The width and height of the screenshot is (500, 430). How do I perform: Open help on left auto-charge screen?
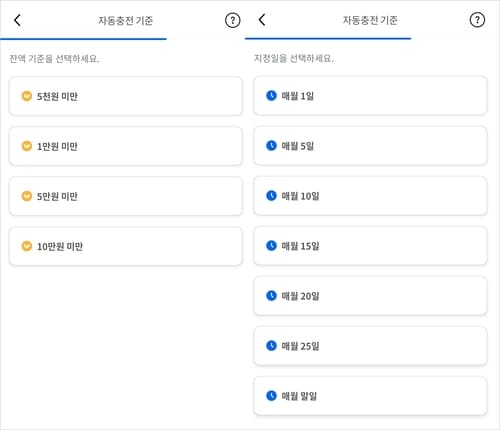pos(232,20)
